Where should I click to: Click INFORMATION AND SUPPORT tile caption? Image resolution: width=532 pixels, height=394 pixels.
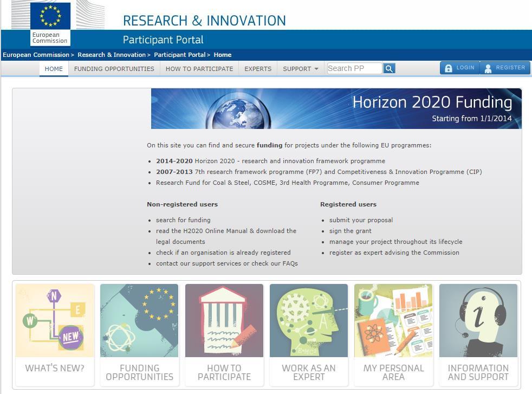pos(478,373)
